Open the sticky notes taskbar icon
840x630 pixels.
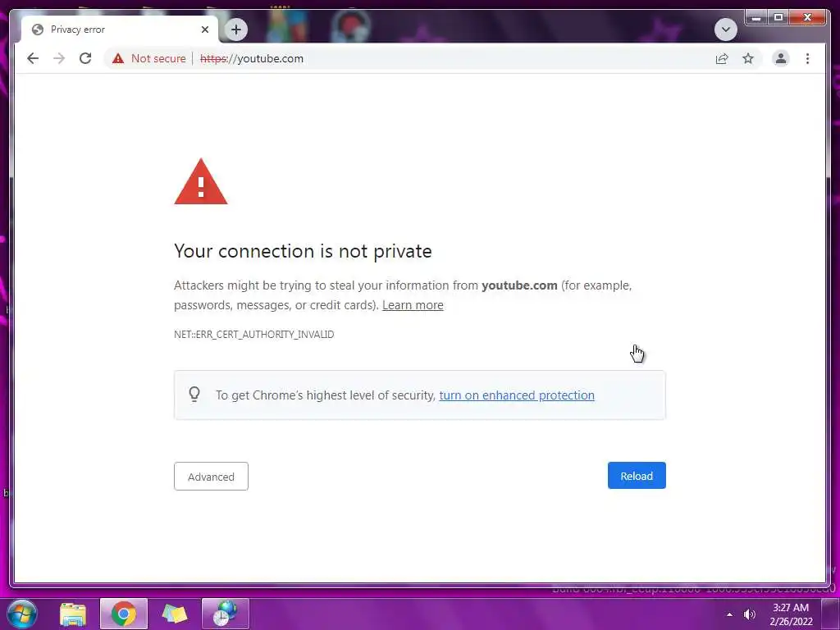(175, 614)
